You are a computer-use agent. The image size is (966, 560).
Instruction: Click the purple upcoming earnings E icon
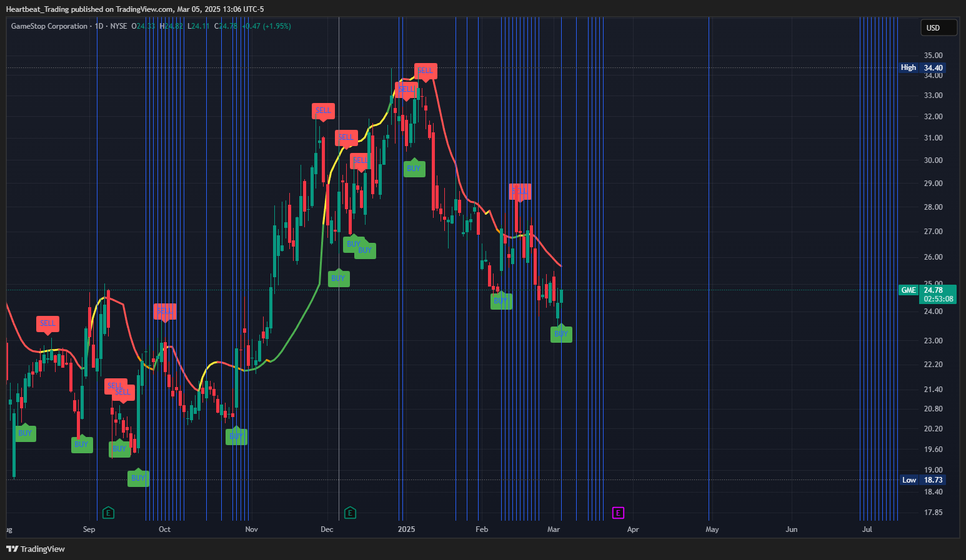pyautogui.click(x=618, y=513)
